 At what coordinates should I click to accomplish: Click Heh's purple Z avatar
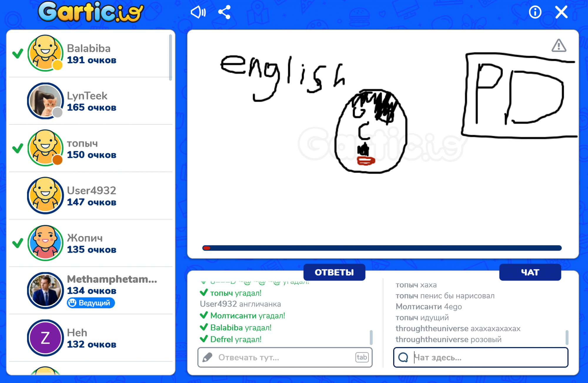(45, 338)
